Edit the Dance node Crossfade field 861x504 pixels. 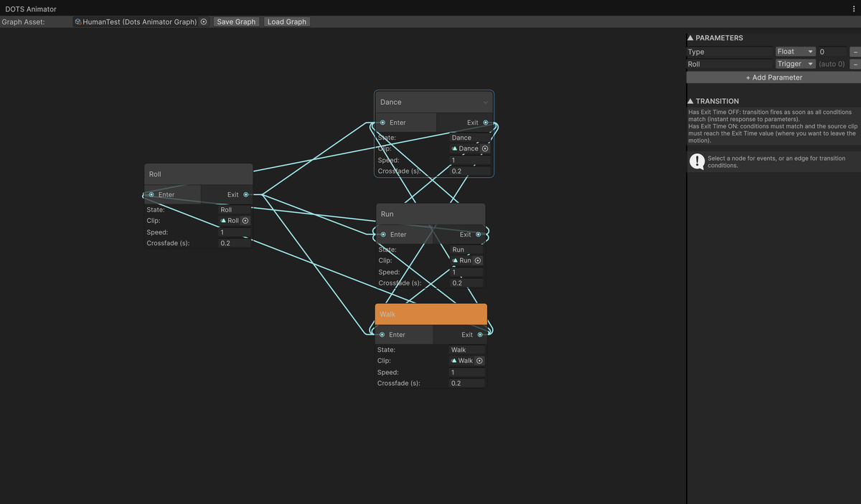click(x=470, y=171)
